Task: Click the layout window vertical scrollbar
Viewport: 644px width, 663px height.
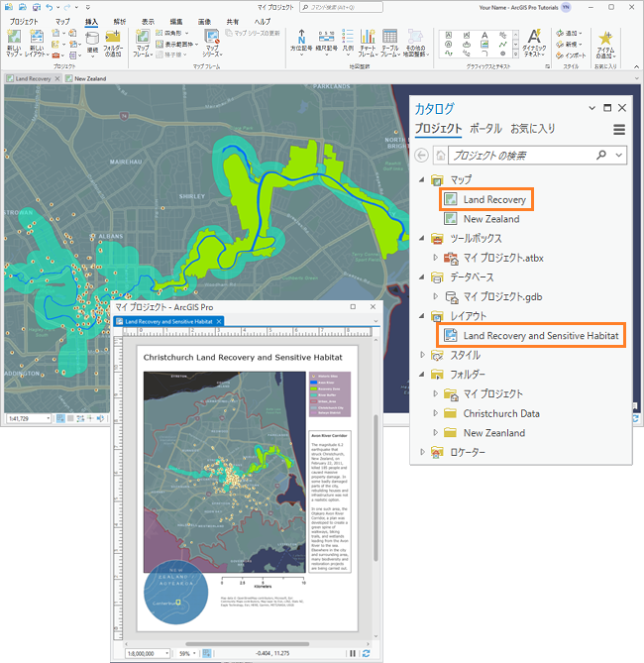Action: tap(376, 488)
